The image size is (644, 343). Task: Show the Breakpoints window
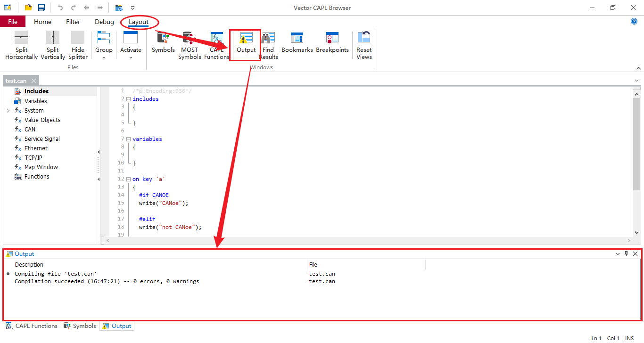coord(332,43)
